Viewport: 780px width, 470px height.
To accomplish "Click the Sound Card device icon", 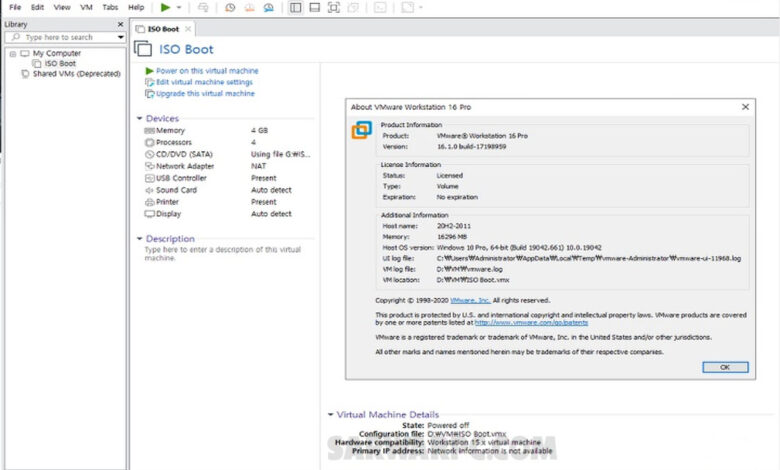I will pyautogui.click(x=149, y=190).
